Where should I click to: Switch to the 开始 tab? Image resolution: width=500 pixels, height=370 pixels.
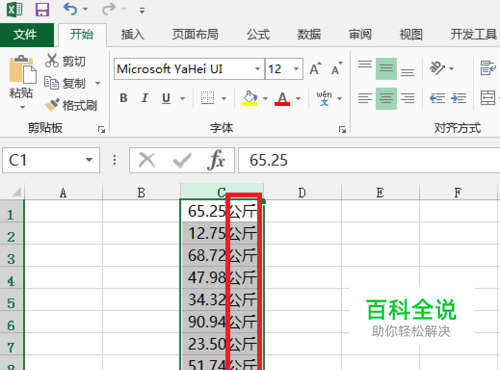pos(82,35)
